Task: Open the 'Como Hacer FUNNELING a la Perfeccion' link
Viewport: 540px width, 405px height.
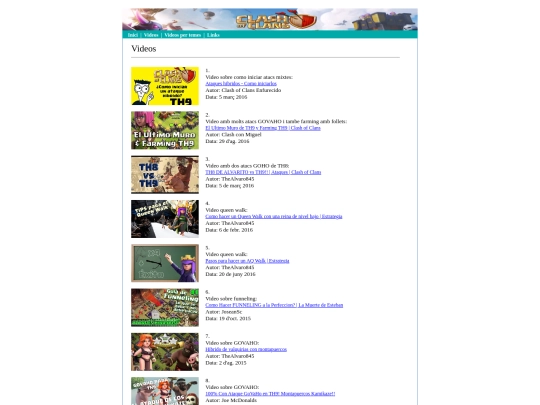Action: [274, 305]
